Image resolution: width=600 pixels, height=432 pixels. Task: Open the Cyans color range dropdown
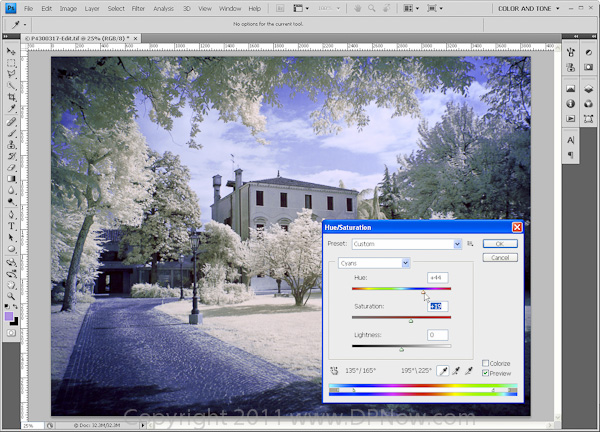[405, 263]
